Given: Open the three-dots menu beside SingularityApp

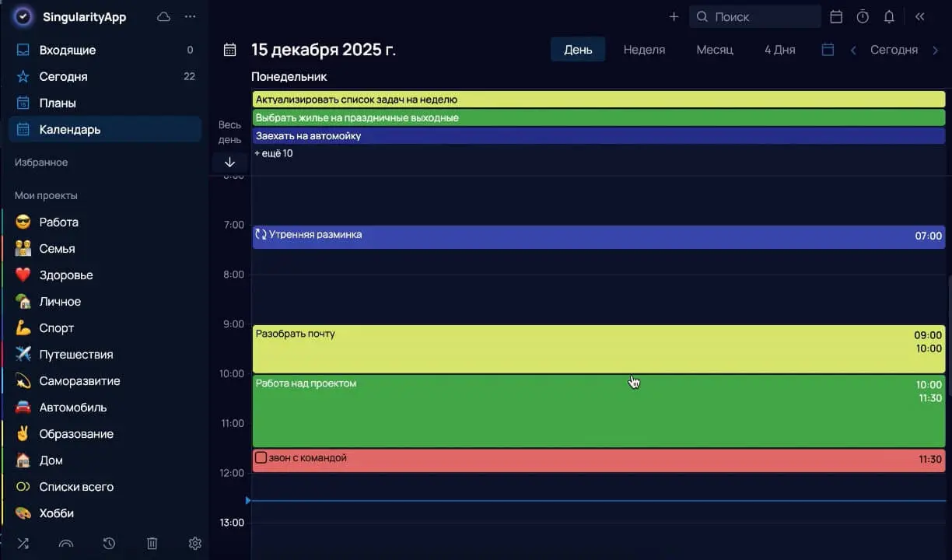Looking at the screenshot, I should 191,16.
